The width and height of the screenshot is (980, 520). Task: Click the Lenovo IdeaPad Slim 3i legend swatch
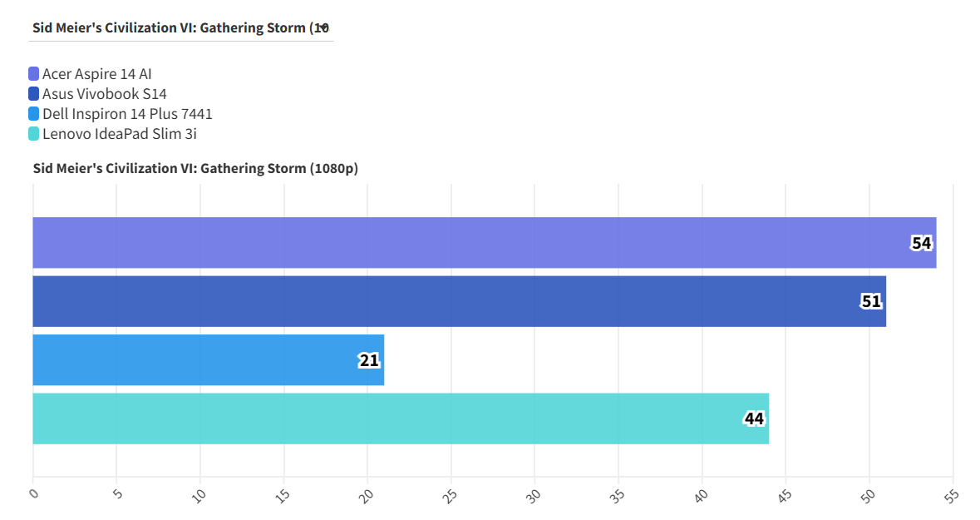point(33,134)
